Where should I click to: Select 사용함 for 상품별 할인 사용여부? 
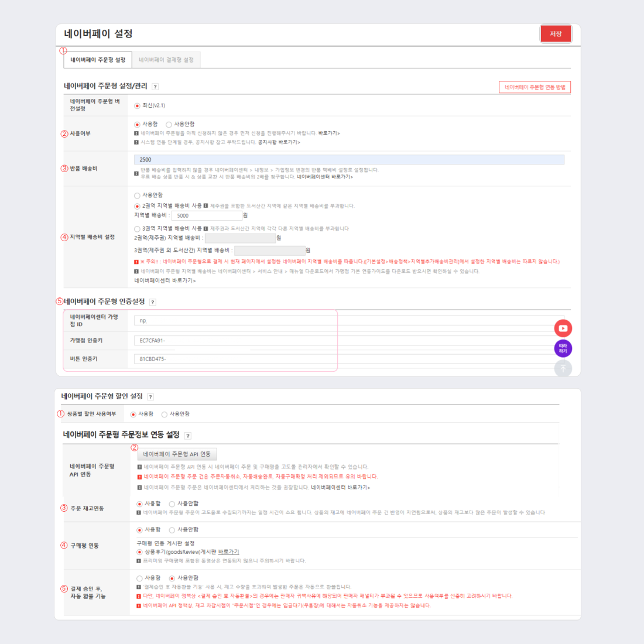click(133, 415)
